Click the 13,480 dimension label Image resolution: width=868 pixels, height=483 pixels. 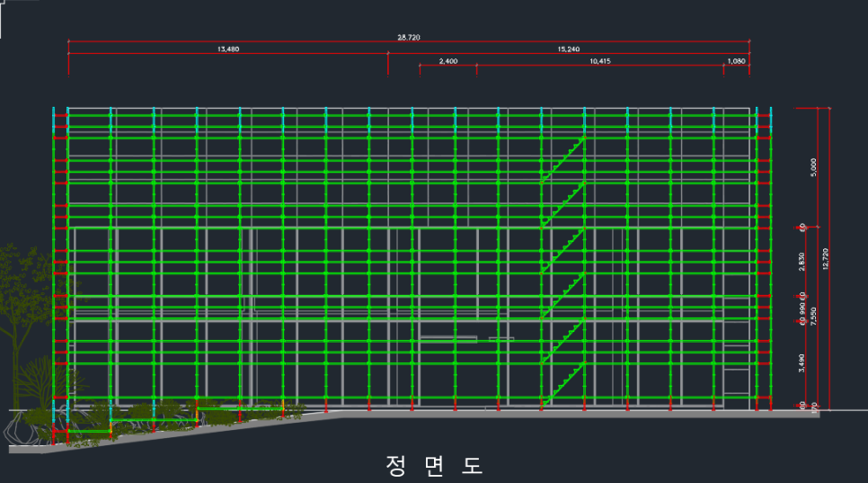coord(228,49)
